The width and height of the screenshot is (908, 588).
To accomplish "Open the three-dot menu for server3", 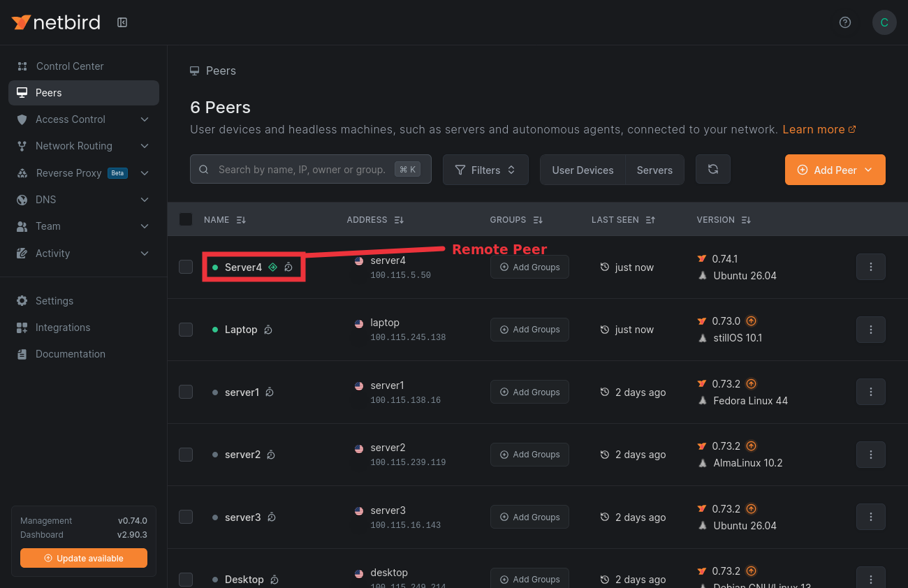I will coord(871,517).
